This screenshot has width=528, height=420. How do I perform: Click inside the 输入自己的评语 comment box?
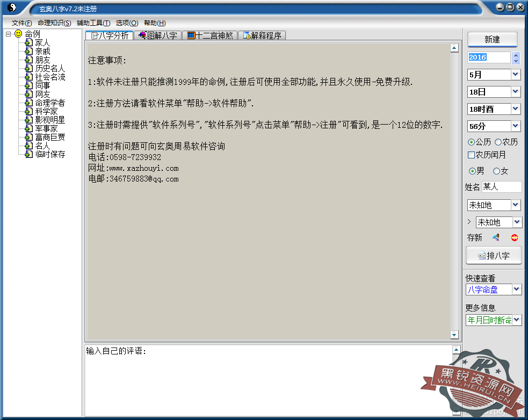267,381
